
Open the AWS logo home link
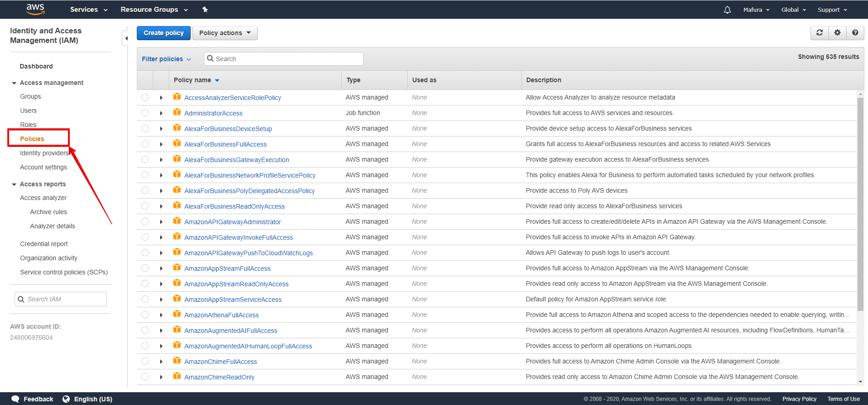(x=35, y=9)
